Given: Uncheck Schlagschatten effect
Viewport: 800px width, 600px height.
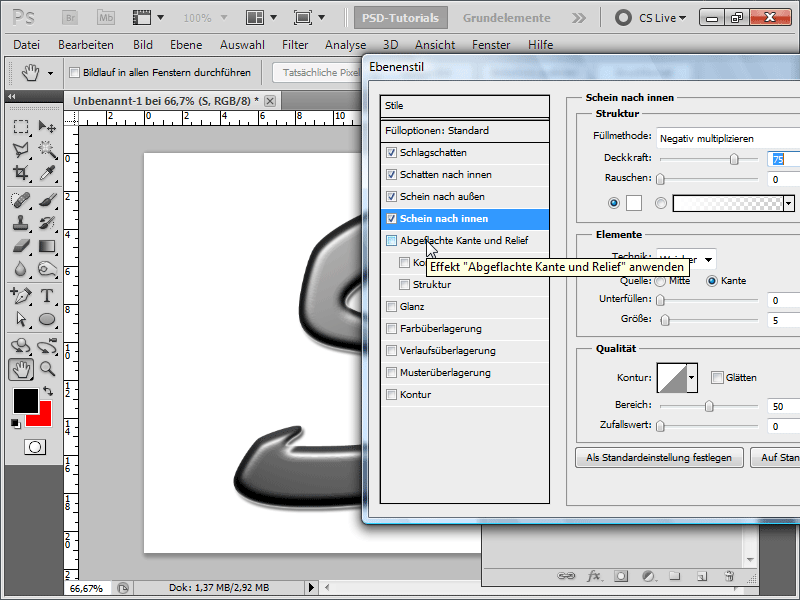Looking at the screenshot, I should (x=391, y=153).
